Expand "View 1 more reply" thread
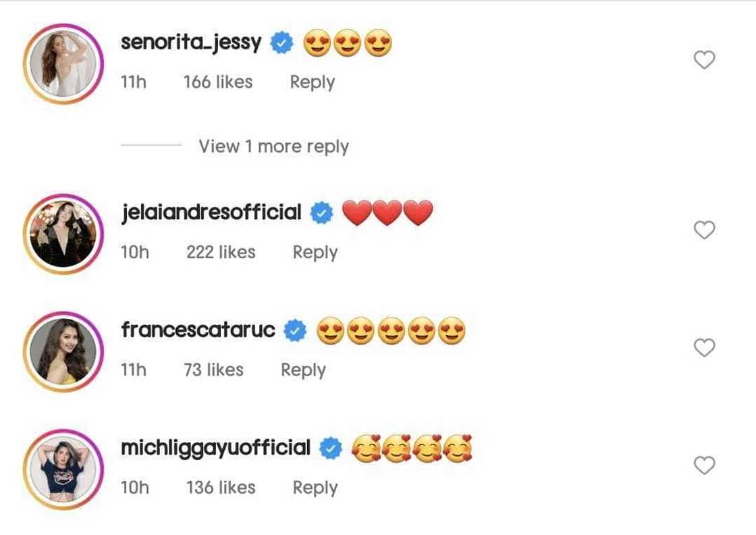The height and width of the screenshot is (535, 756). point(273,147)
